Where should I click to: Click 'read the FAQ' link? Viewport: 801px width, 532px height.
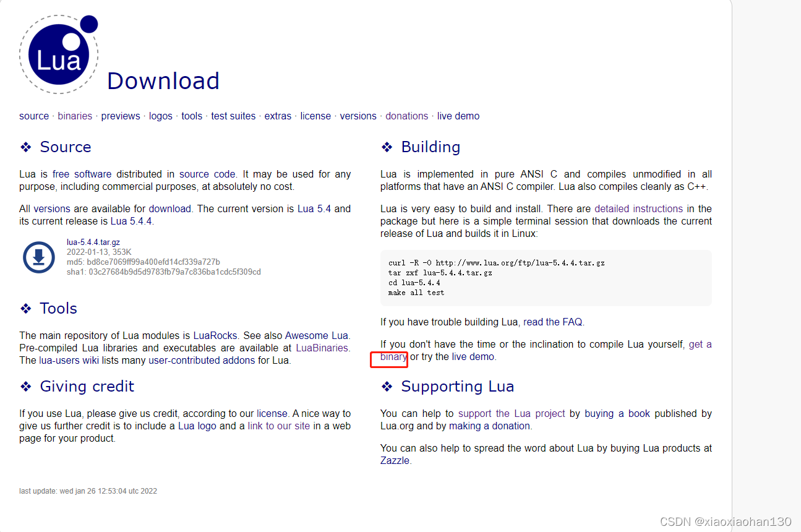tap(552, 322)
